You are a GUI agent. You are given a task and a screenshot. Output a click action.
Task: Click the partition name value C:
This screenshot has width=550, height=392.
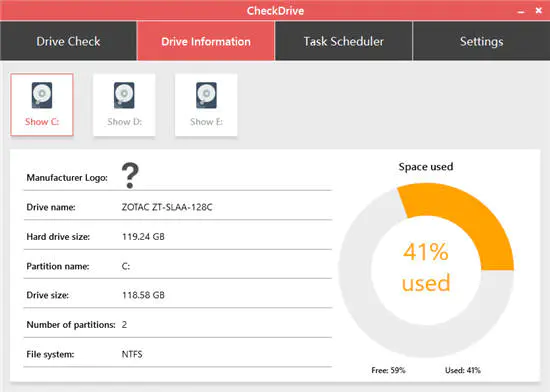pos(126,266)
